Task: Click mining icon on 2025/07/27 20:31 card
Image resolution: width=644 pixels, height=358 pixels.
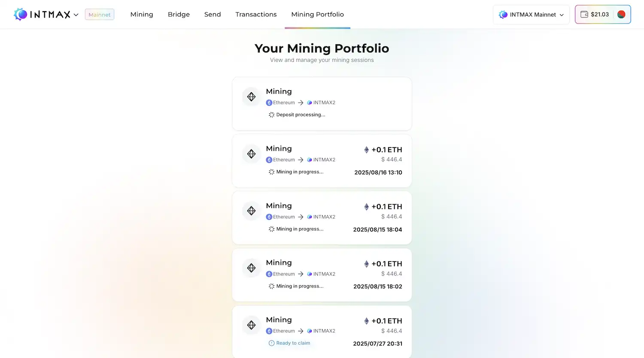Action: (252, 325)
